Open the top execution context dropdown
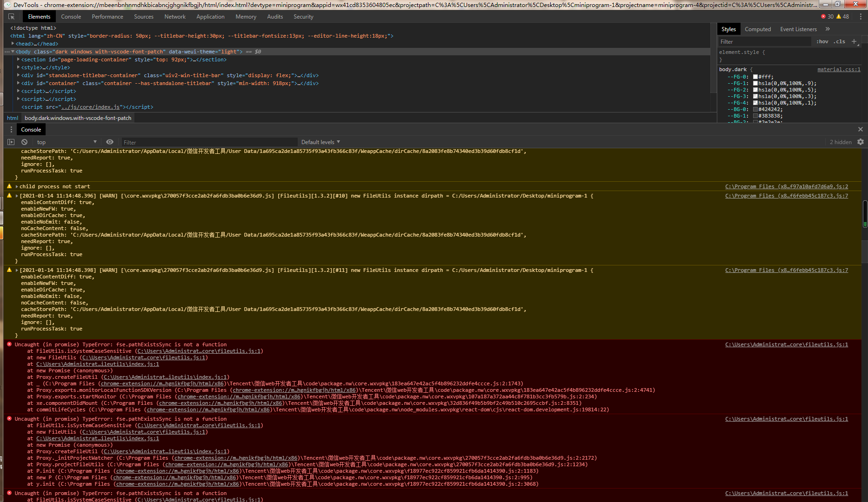This screenshot has width=868, height=502. click(x=67, y=142)
